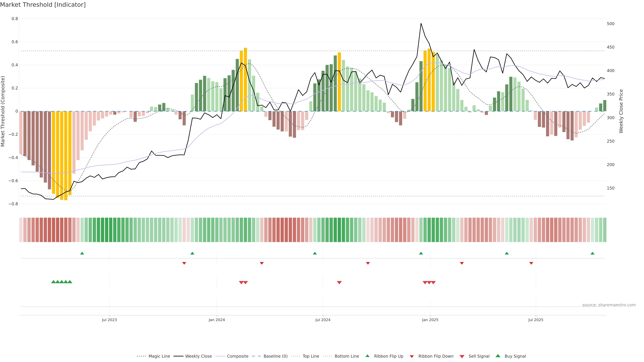
Task: Click the last ribbon flip-up triangle marker
Action: pos(592,253)
